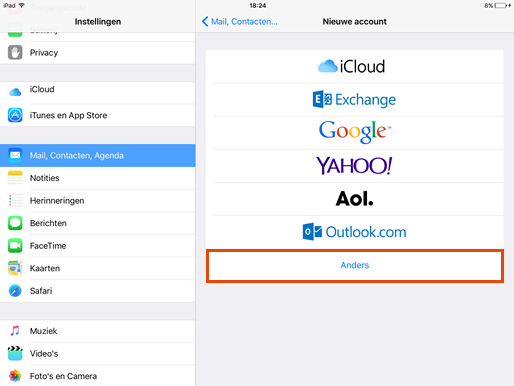Choose Google account type

click(x=355, y=133)
